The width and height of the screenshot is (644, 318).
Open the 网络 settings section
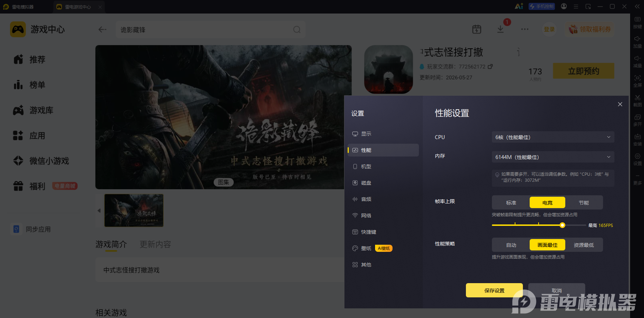[383, 216]
